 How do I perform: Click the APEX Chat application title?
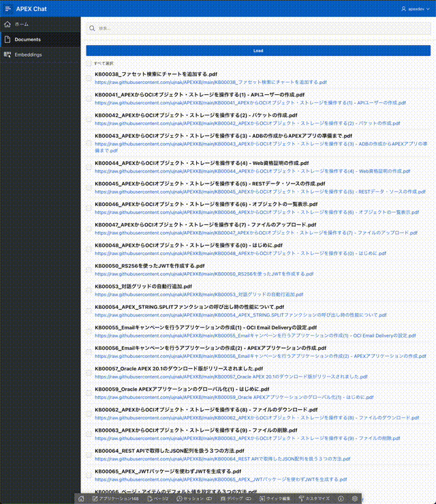point(31,9)
